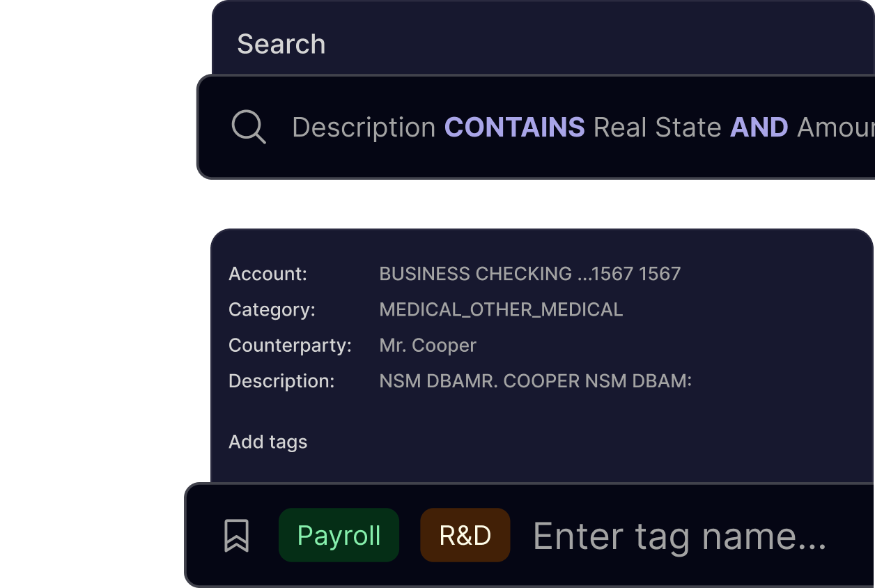Viewport: 875px width, 588px height.
Task: Click the CONTAINS operator in the query
Action: coord(514,127)
